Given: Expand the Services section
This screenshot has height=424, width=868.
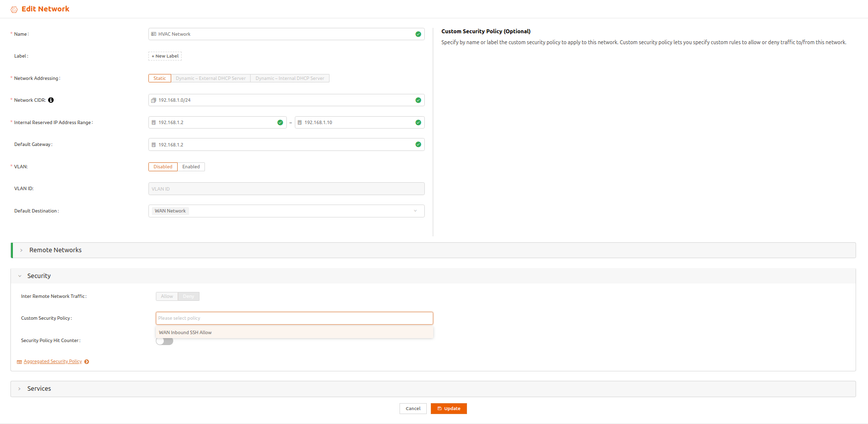Looking at the screenshot, I should pos(433,389).
